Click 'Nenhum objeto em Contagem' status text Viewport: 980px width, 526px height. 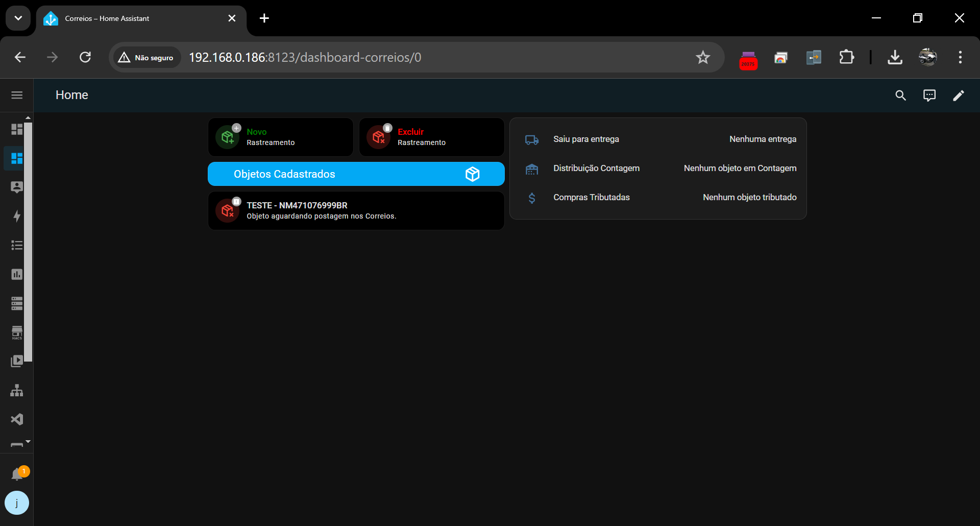740,168
